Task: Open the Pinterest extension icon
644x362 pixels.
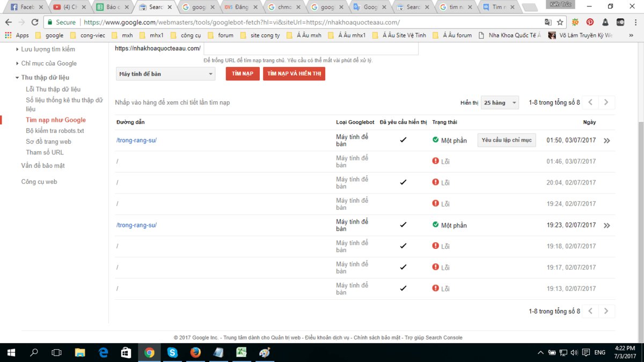Action: click(x=590, y=23)
